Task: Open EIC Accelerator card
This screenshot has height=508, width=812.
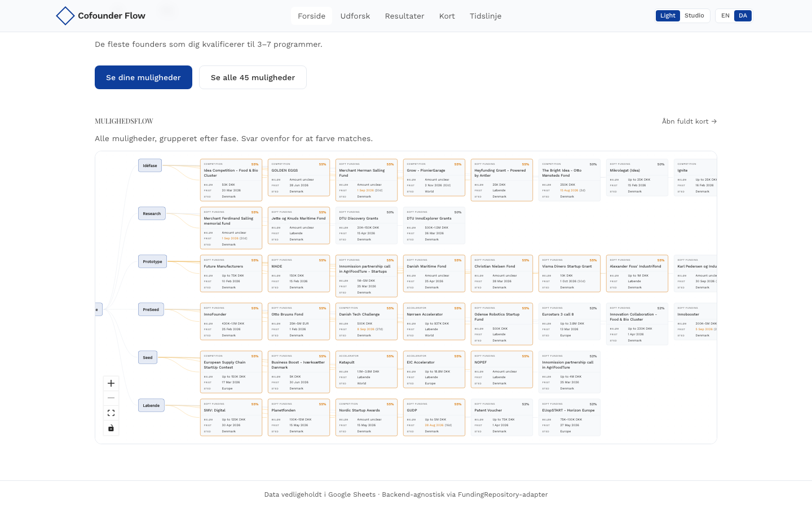Action: (434, 370)
